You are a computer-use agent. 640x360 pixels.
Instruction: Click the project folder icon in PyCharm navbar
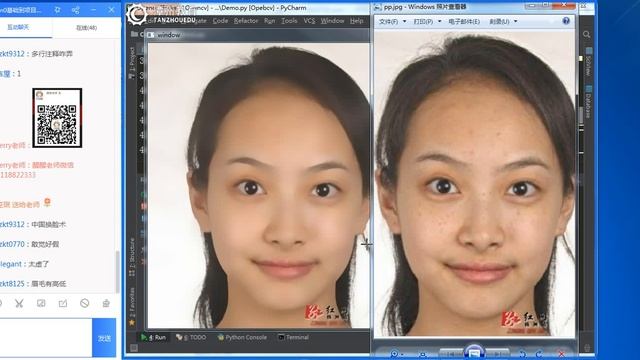click(x=134, y=35)
